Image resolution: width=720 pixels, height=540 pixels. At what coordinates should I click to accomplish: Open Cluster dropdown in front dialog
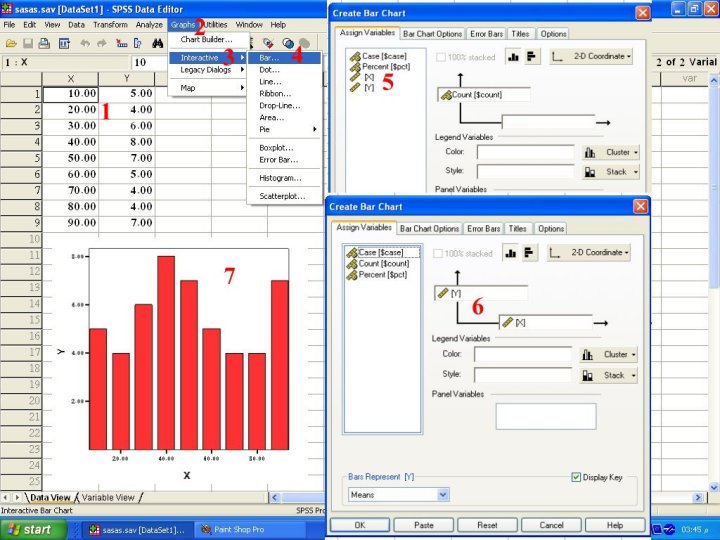(609, 354)
